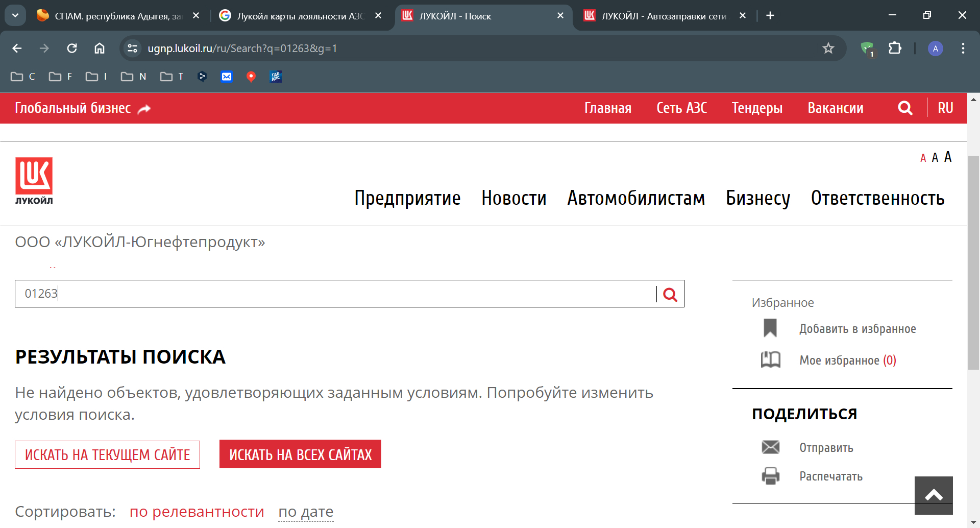Open the mail bookmark icon
Viewport: 980px width, 528px height.
point(227,77)
